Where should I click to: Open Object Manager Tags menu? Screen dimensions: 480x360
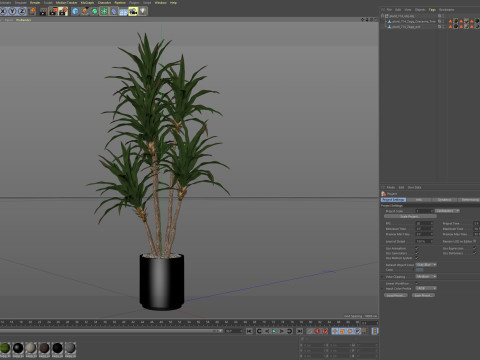point(432,10)
